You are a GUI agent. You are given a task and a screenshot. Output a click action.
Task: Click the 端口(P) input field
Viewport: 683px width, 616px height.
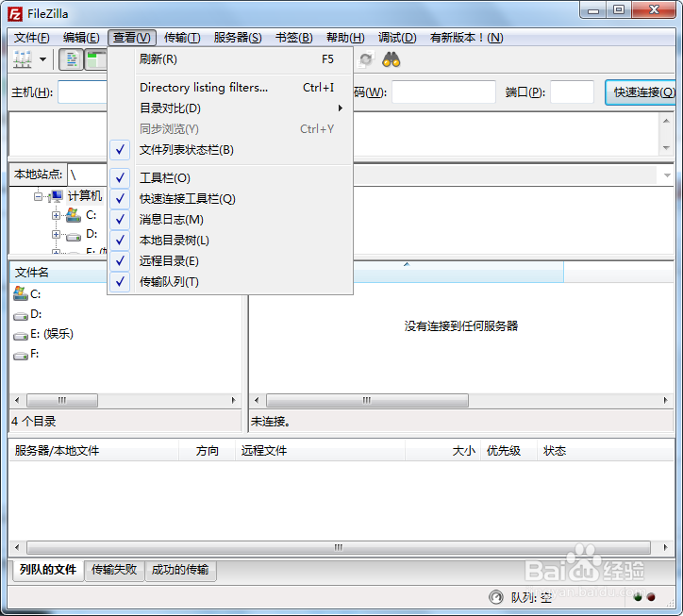click(x=572, y=92)
